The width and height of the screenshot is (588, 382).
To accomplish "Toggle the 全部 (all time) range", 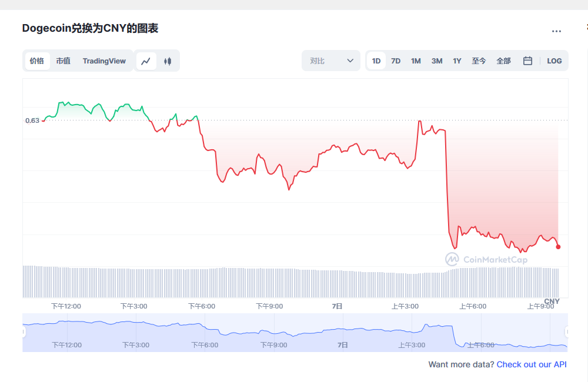I will coord(503,61).
